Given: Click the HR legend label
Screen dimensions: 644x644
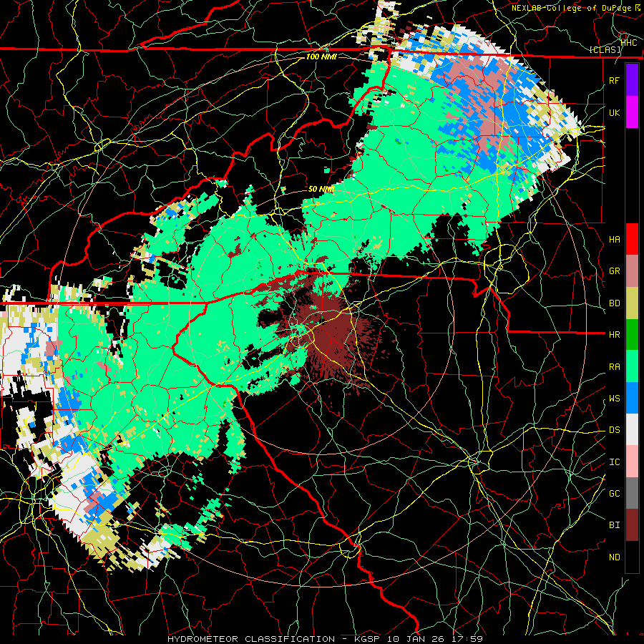Looking at the screenshot, I should click(x=615, y=335).
